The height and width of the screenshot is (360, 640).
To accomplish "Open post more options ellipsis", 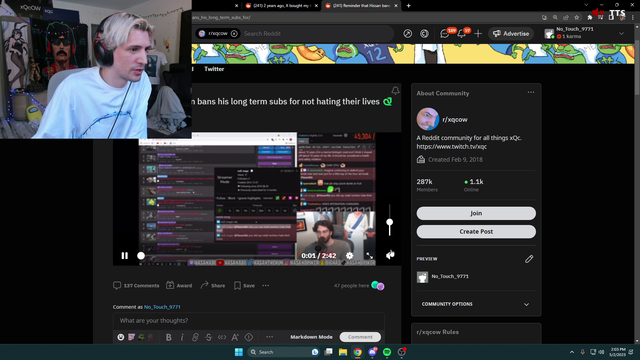I will [266, 285].
